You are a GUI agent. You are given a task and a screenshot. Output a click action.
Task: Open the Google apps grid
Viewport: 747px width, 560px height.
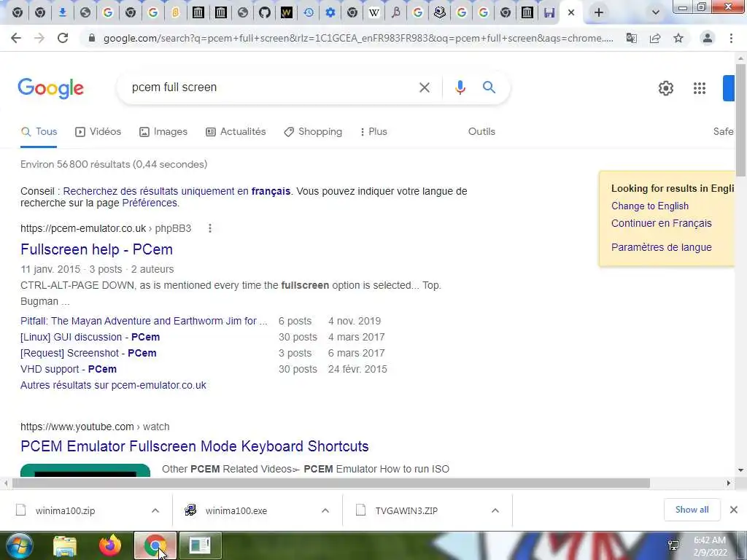(x=700, y=88)
